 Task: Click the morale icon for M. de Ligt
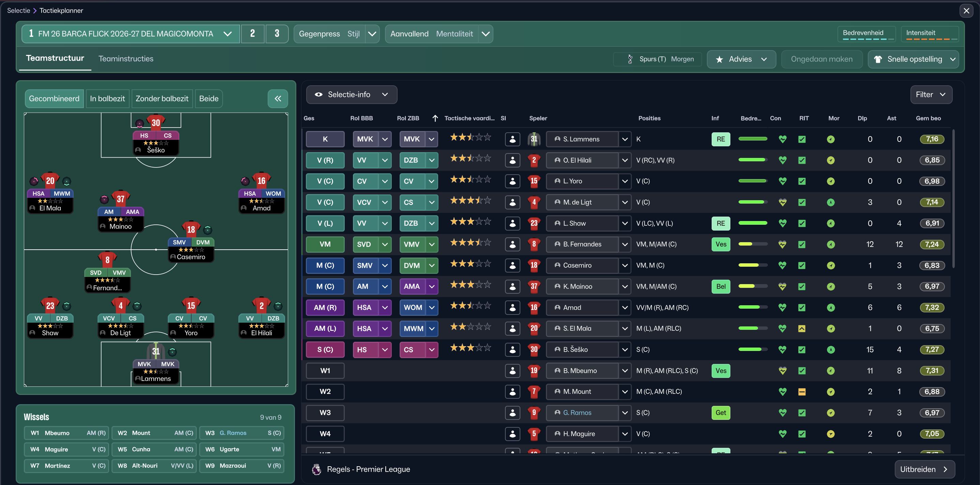831,202
